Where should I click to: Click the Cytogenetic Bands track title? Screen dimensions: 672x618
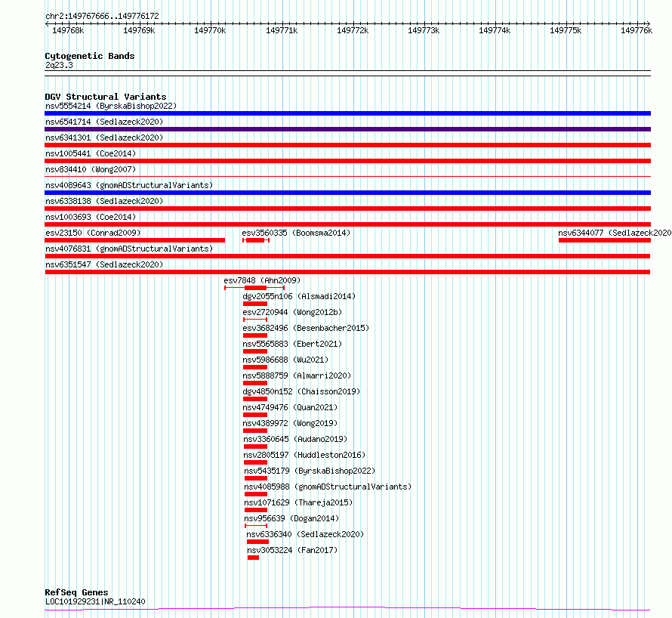point(90,56)
